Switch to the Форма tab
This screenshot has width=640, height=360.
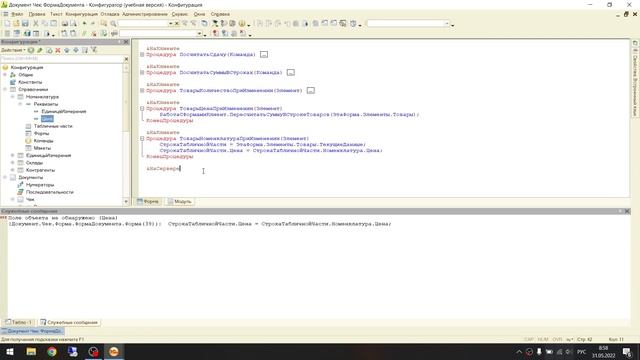click(x=148, y=202)
